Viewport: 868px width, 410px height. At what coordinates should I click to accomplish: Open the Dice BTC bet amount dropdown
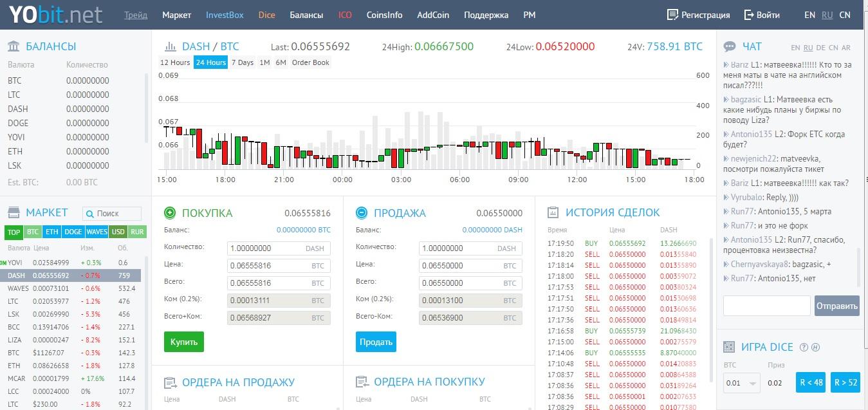[x=741, y=383]
